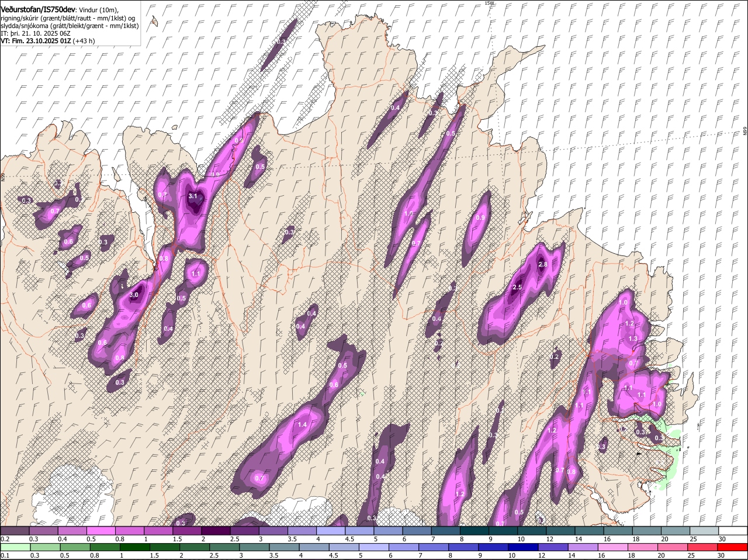Click the '(+43 h)' forecast offset text
This screenshot has width=748, height=560.
tap(84, 41)
